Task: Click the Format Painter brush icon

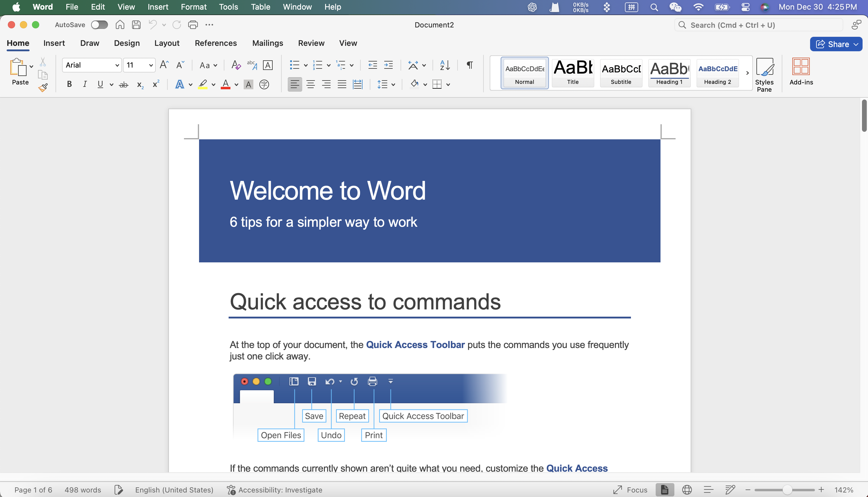Action: 43,88
